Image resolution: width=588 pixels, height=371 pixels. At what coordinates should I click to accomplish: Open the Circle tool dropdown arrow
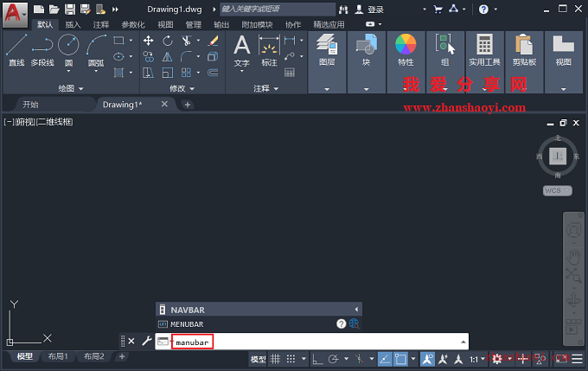click(68, 71)
